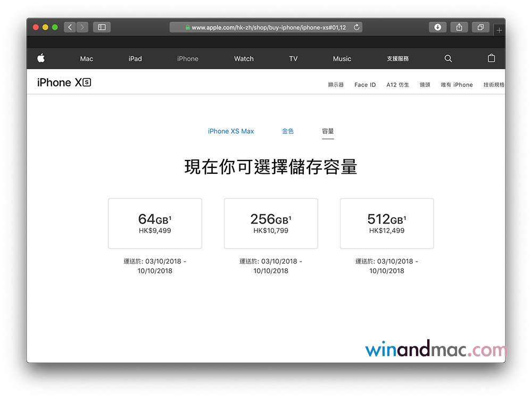Click the iPhone XS Max step link
Image resolution: width=532 pixels, height=398 pixels.
[x=231, y=131]
